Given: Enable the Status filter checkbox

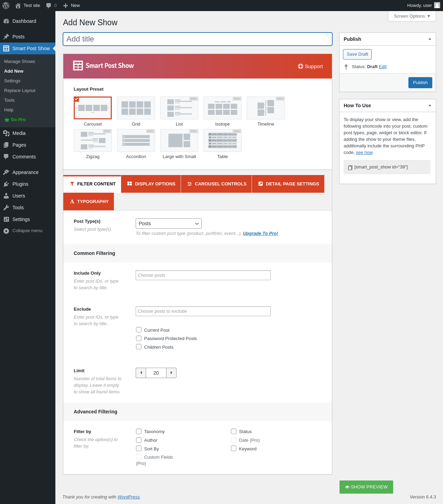Looking at the screenshot, I should pyautogui.click(x=234, y=431).
